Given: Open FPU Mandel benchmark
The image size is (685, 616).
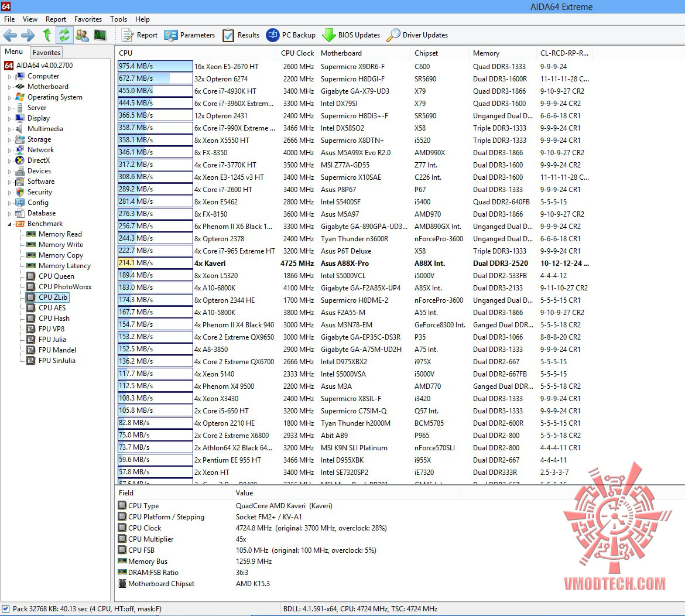Looking at the screenshot, I should (51, 350).
